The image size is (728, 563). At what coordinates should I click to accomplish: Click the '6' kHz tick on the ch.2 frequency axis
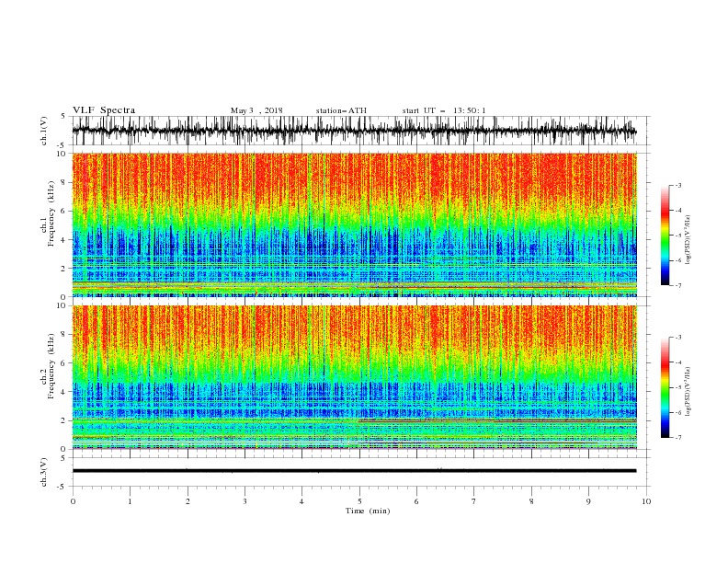(63, 363)
